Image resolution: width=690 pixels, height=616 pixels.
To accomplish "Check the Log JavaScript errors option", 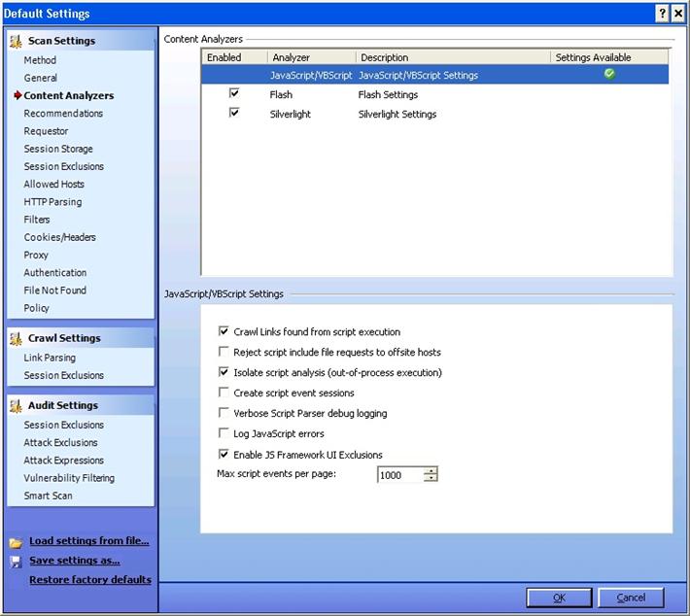I will click(224, 433).
